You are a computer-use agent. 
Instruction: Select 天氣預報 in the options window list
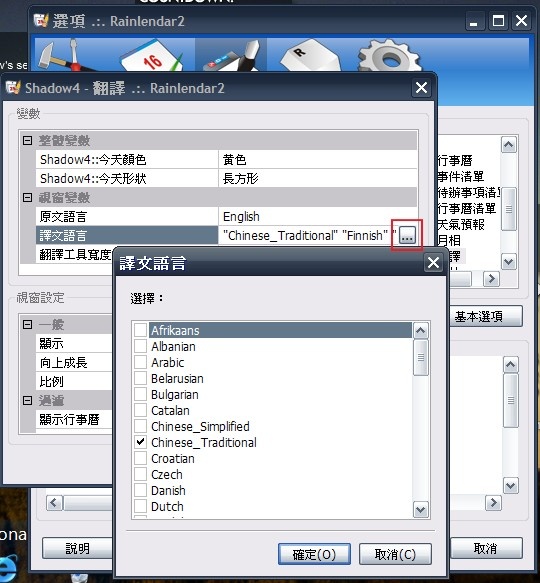coord(461,225)
